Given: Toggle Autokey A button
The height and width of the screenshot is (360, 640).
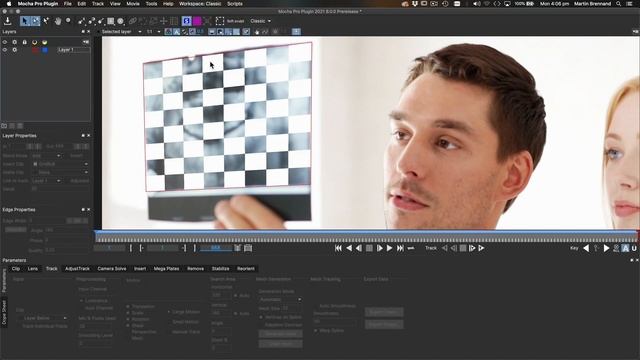Looking at the screenshot, I should pyautogui.click(x=625, y=248).
